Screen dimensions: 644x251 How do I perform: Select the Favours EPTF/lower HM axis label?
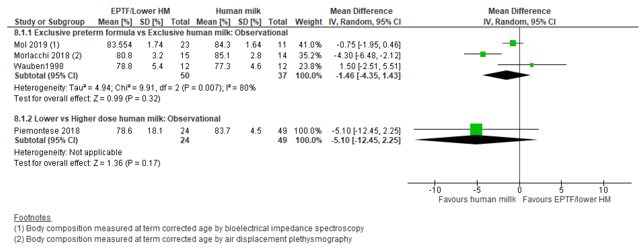(566, 199)
